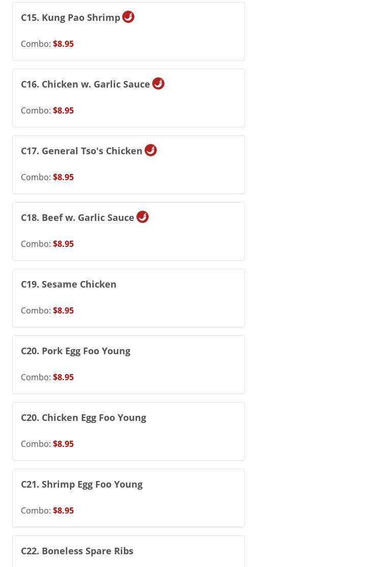Screen dimensions: 392x567
Task: Click the spicy pepper icon on General Tso's Chicken
Action: (151, 150)
